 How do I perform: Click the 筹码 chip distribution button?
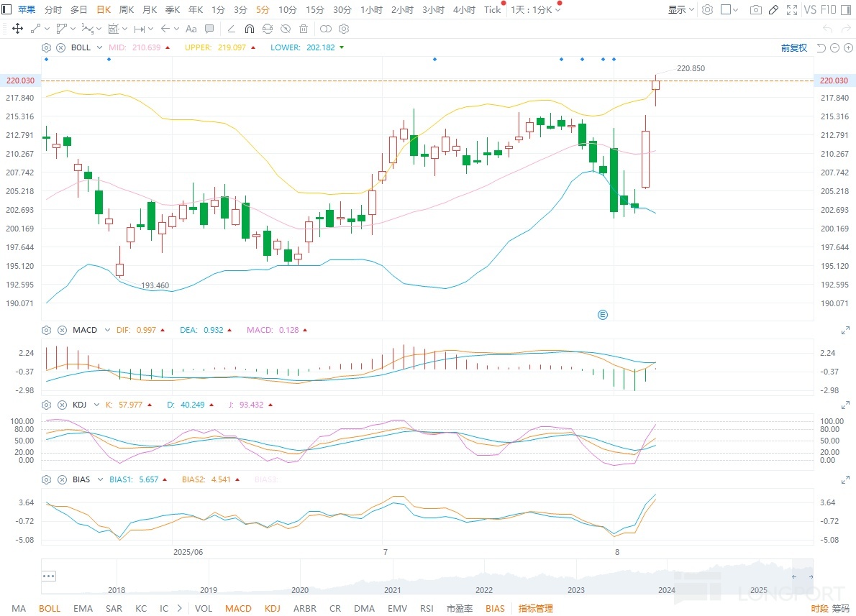pos(840,608)
